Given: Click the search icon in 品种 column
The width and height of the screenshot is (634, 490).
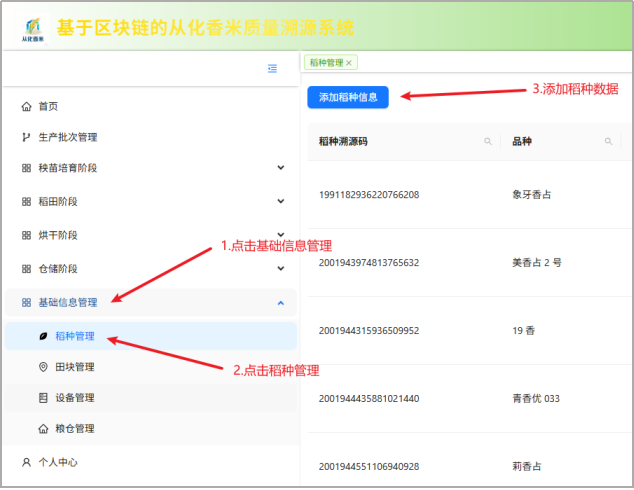Looking at the screenshot, I should pyautogui.click(x=608, y=142).
